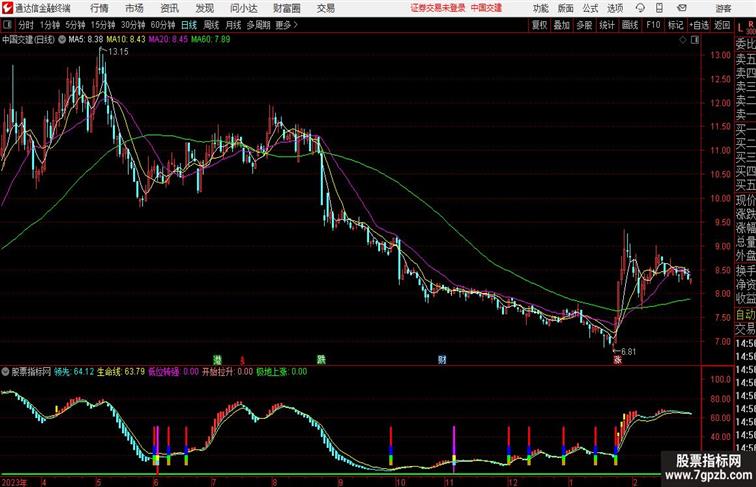
Task: Click 证券交易未登录 login link
Action: coord(438,8)
